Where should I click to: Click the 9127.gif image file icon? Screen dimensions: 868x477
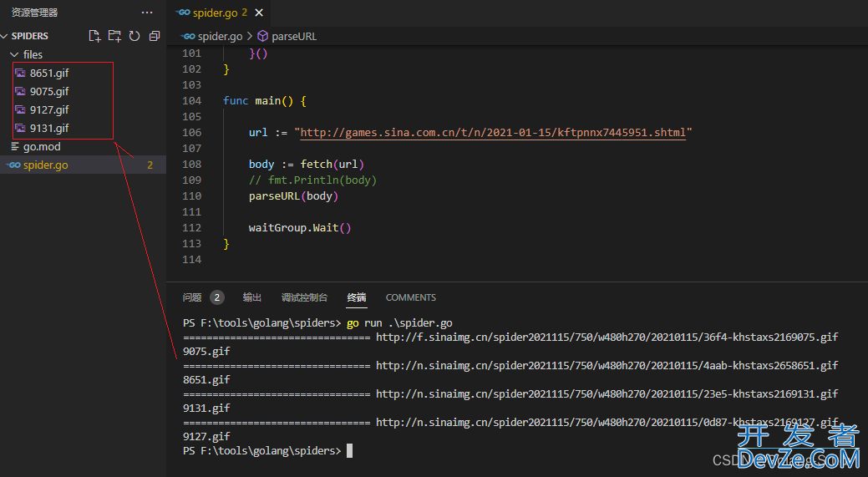click(21, 109)
